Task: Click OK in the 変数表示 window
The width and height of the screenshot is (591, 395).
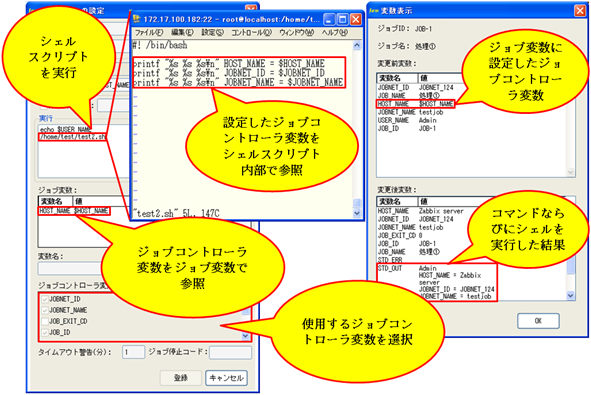Action: (538, 321)
